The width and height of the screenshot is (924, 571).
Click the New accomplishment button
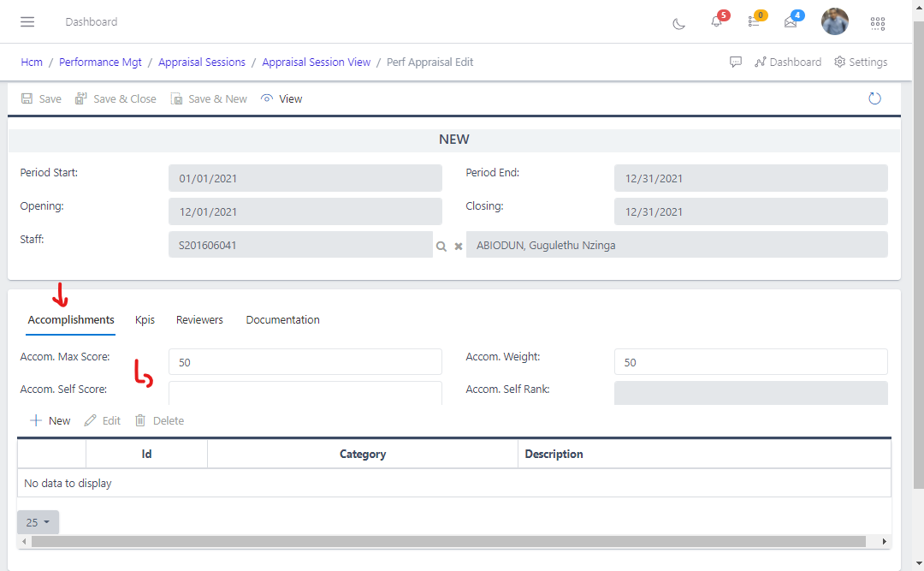[x=50, y=420]
